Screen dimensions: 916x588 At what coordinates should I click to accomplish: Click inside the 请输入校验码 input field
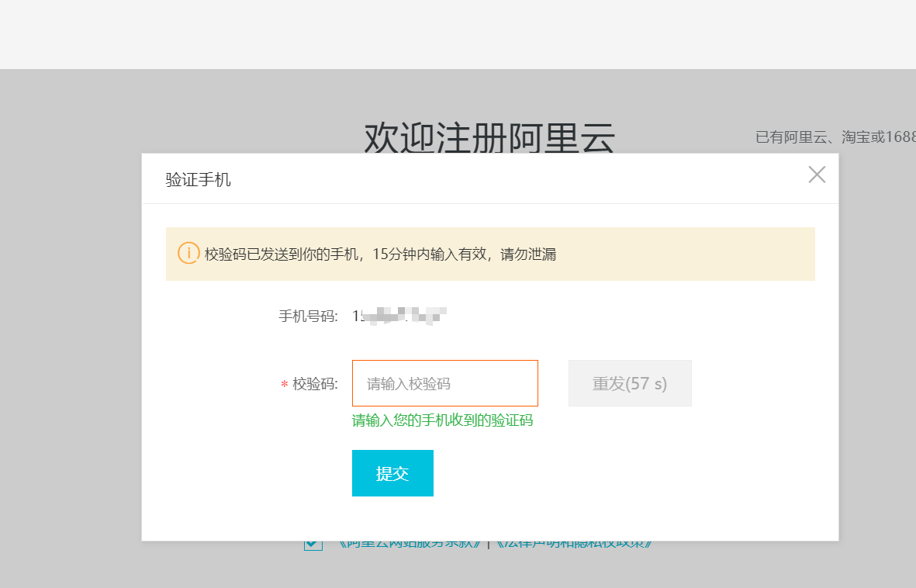[x=444, y=383]
